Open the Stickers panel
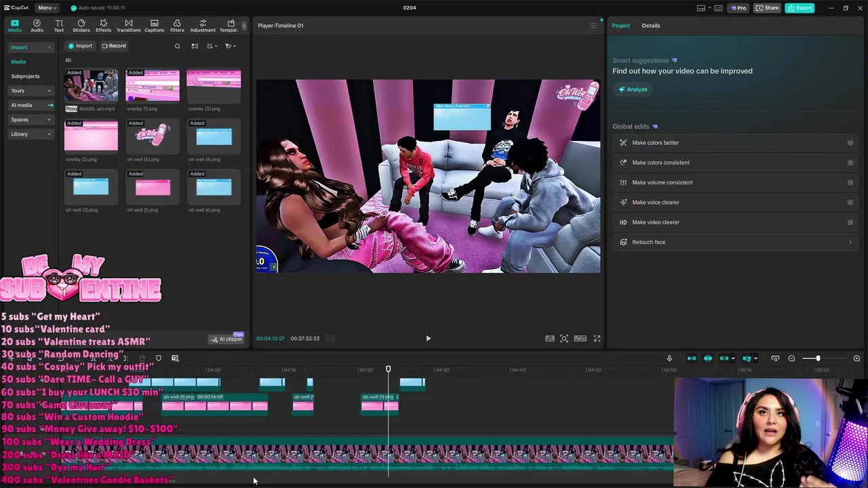The width and height of the screenshot is (868, 488). click(x=81, y=26)
